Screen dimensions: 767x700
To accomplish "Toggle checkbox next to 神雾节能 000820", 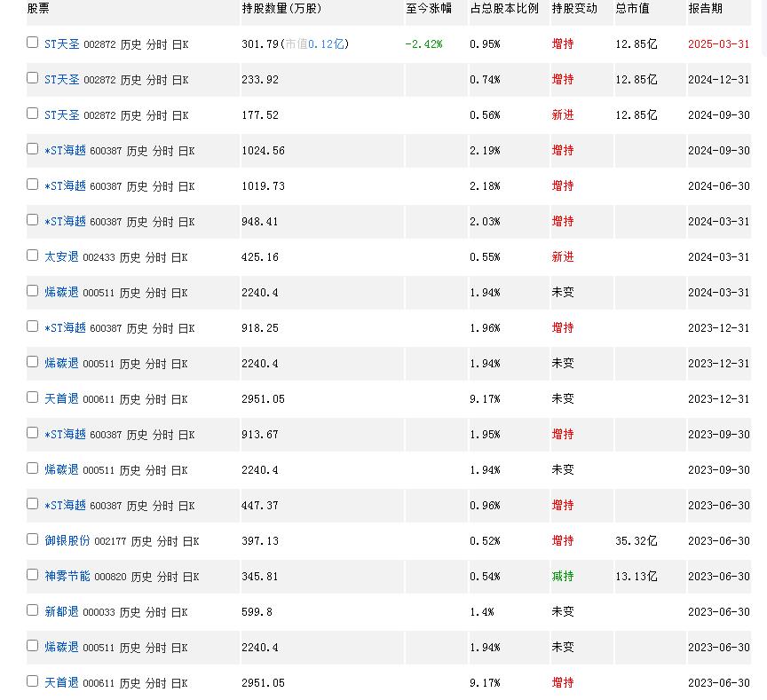I will (32, 575).
